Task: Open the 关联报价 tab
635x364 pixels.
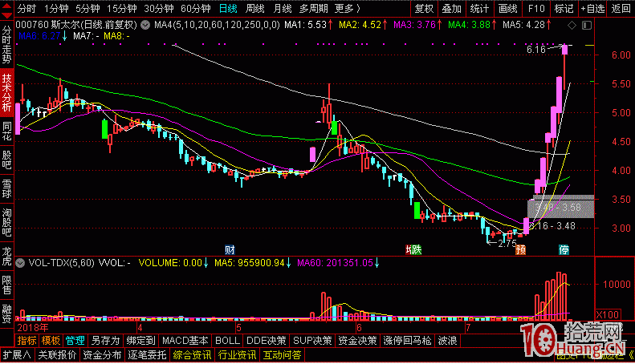Action: [58, 355]
